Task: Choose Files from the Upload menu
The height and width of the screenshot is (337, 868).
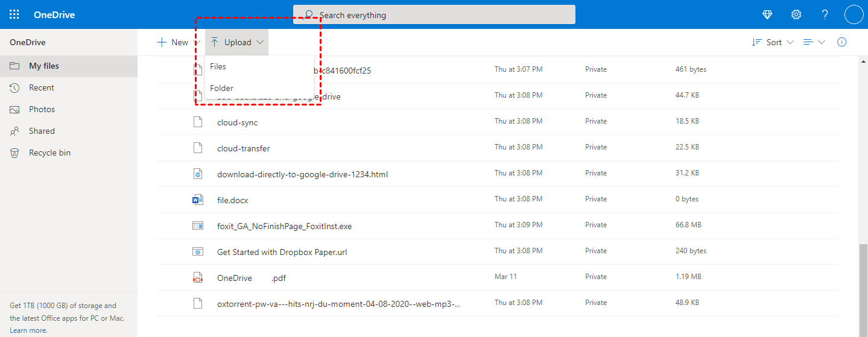Action: tap(259, 66)
